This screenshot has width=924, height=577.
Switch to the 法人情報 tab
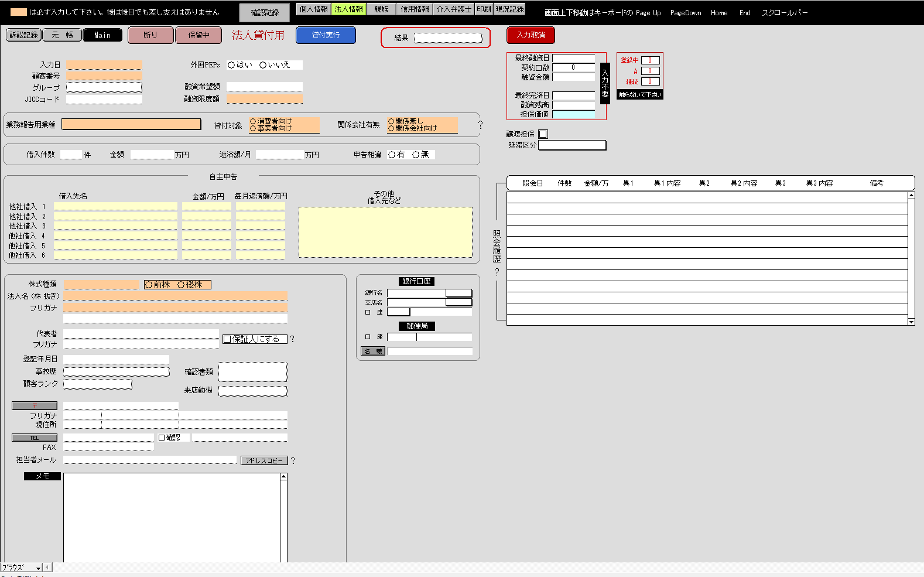coord(348,9)
